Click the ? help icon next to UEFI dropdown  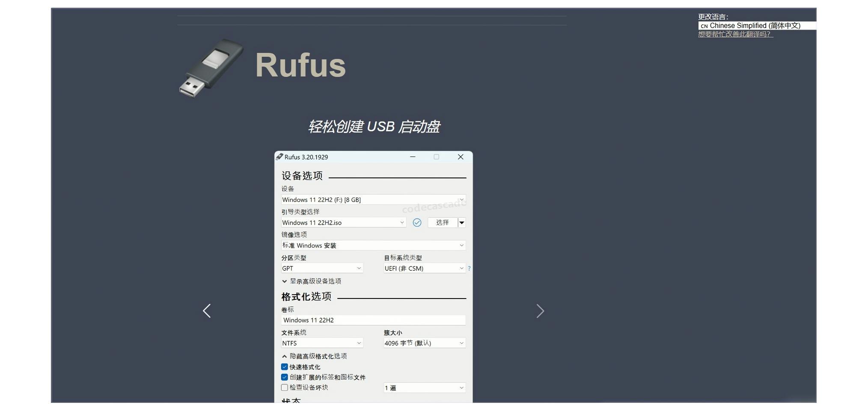[469, 269]
